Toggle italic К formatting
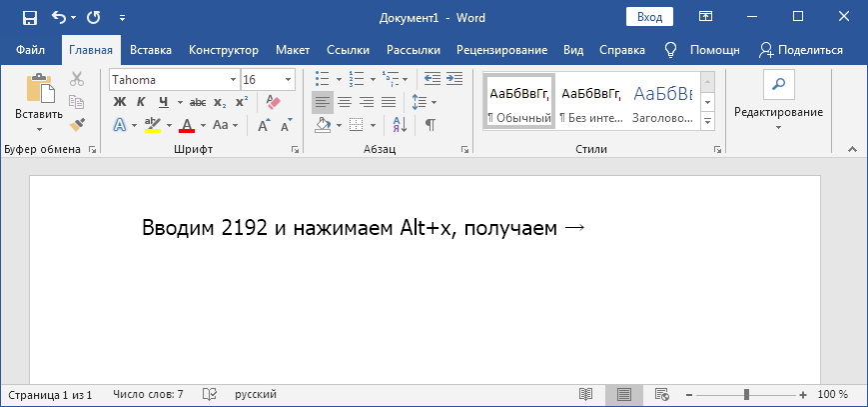The image size is (868, 407). point(141,102)
